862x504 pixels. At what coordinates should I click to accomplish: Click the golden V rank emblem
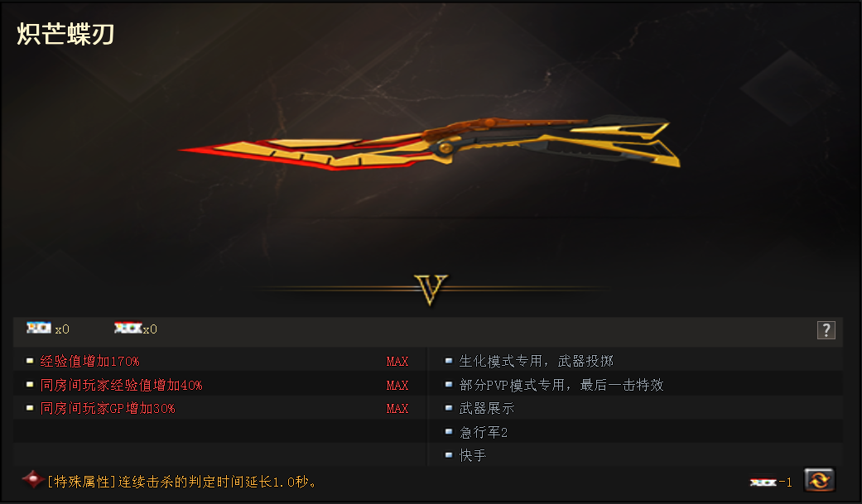pyautogui.click(x=431, y=289)
